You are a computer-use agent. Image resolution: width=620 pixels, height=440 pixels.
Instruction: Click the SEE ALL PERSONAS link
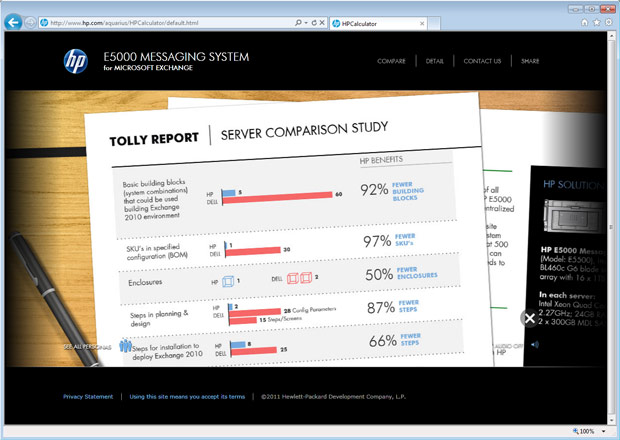click(87, 347)
